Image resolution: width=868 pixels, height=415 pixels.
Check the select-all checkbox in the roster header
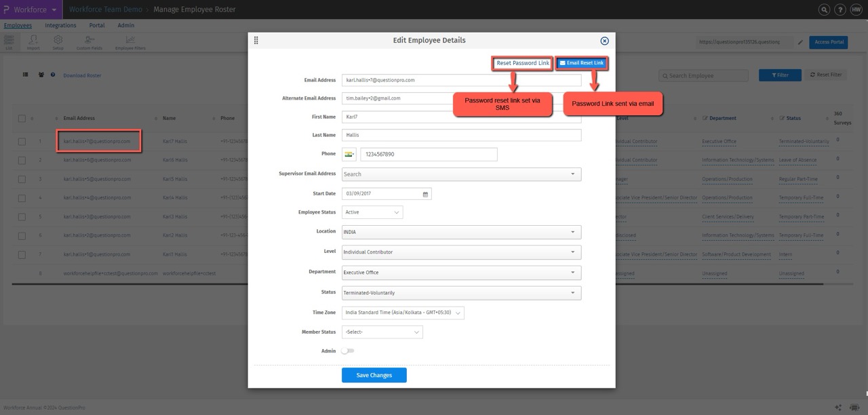point(22,117)
